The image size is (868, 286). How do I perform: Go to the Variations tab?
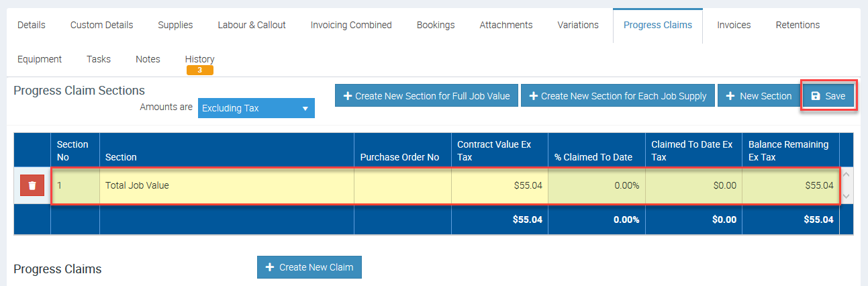click(577, 25)
